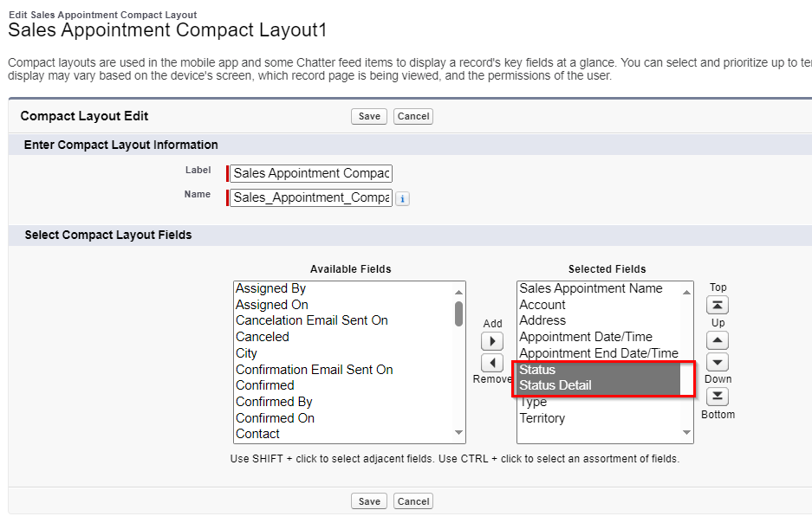
Task: Click the Remove arrow to unselect fields
Action: click(491, 362)
